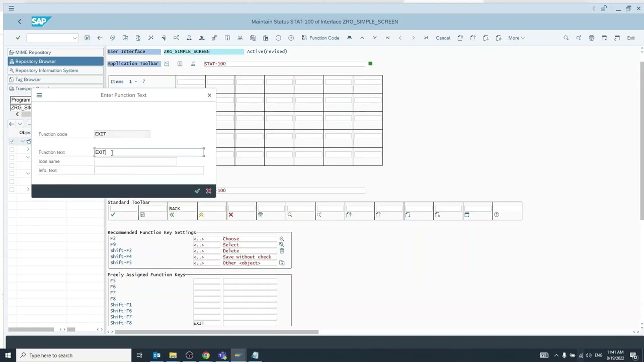
Task: Click the Cancel button in the toolbar
Action: coord(443,38)
